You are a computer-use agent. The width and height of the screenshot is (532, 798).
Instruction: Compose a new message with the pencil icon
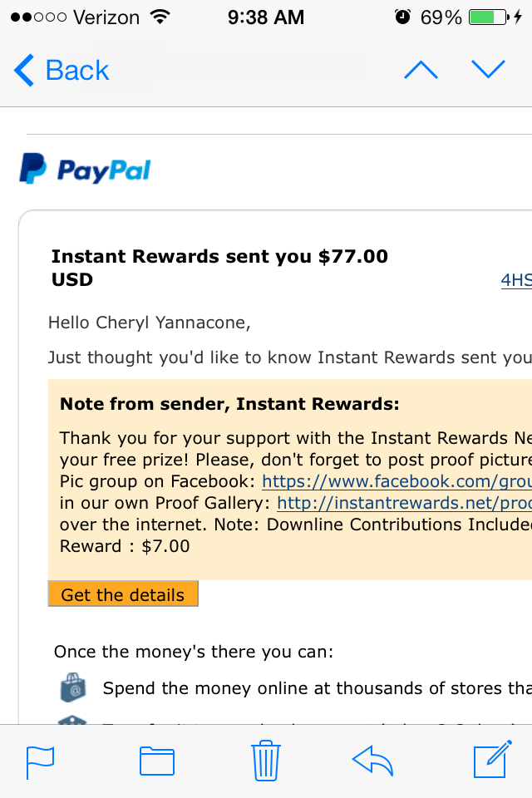point(492,759)
